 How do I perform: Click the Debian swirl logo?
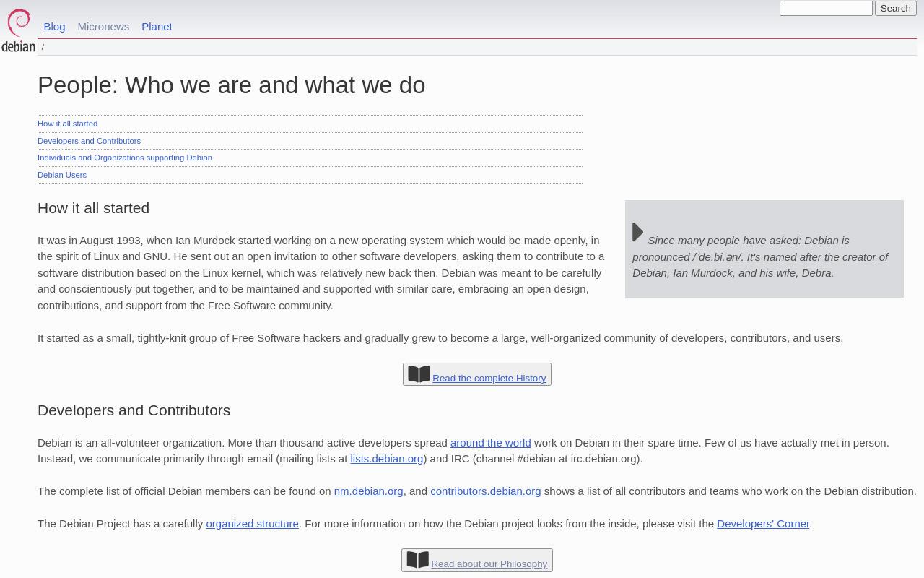pos(19,30)
